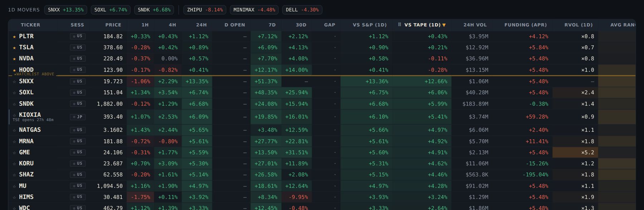Click the filled star beside NVDA
The width and height of the screenshot is (644, 210).
point(14,59)
